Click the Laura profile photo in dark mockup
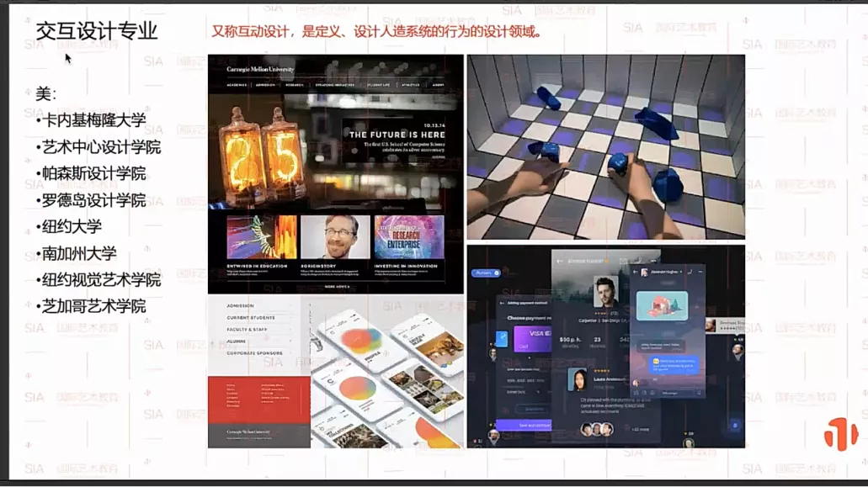The width and height of the screenshot is (868, 487). (x=578, y=380)
